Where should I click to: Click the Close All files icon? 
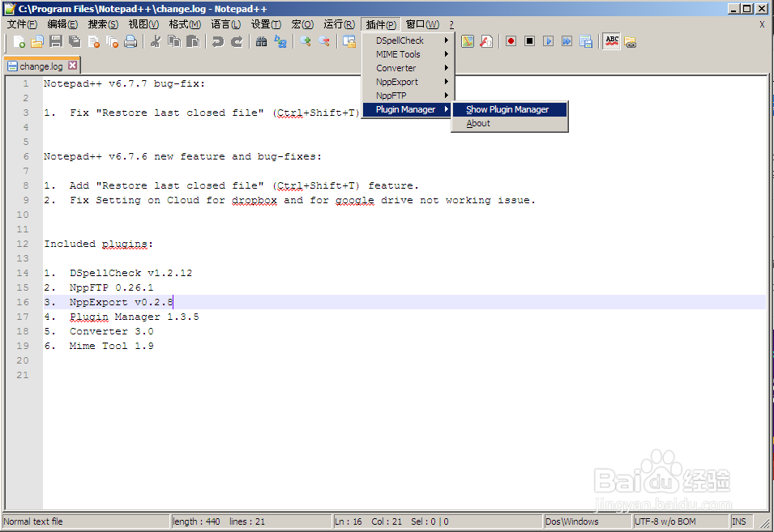pyautogui.click(x=112, y=42)
